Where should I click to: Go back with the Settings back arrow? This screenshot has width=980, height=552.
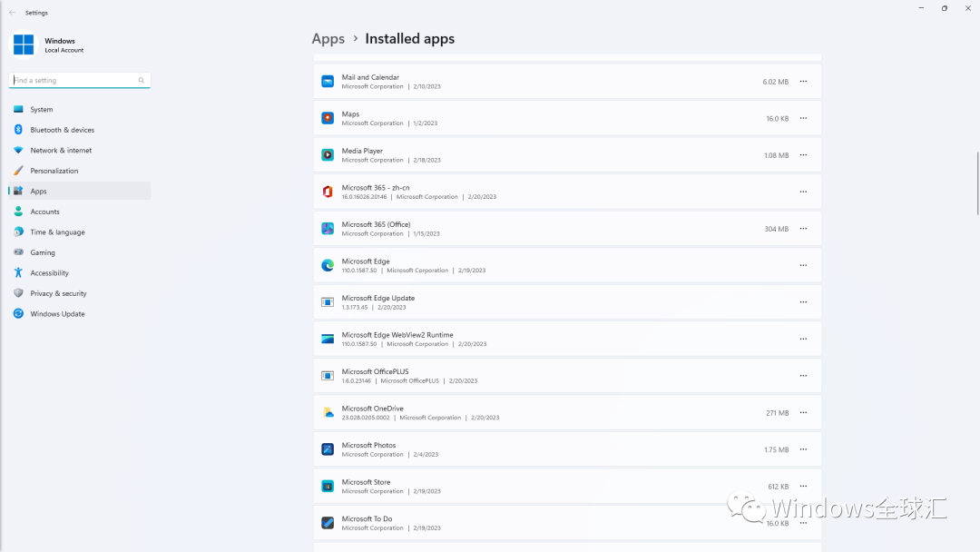(13, 13)
